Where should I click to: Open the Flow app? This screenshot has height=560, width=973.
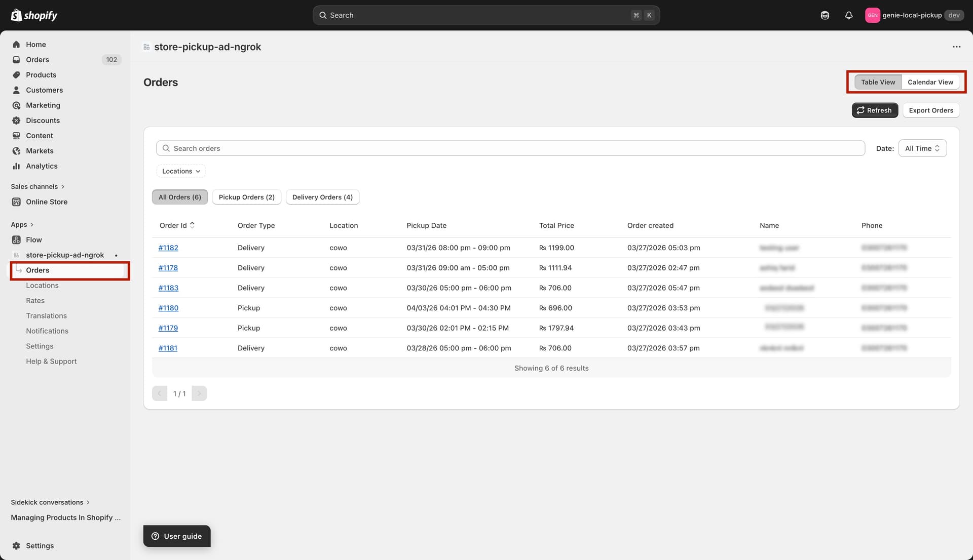(x=33, y=239)
